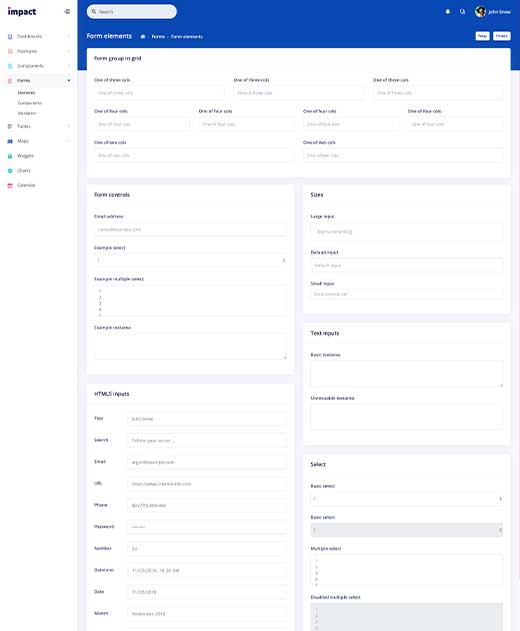Image resolution: width=520 pixels, height=631 pixels.
Task: Focus the first One of four cols input
Action: pos(142,124)
